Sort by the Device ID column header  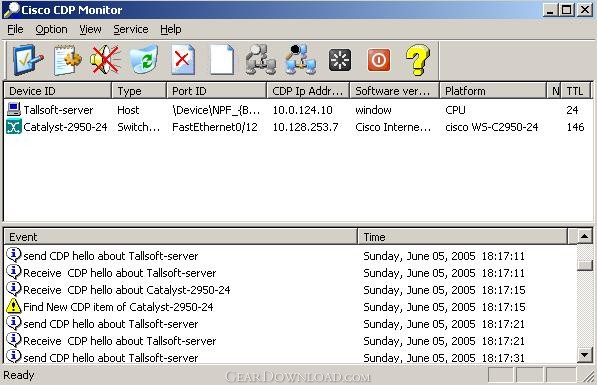57,91
